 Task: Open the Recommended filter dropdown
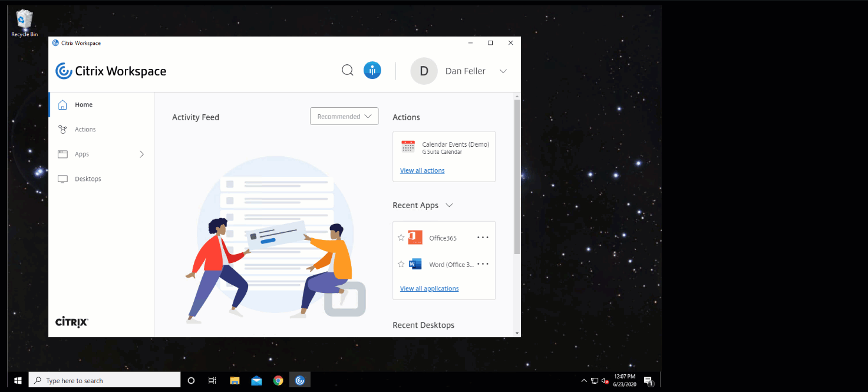[x=344, y=116]
